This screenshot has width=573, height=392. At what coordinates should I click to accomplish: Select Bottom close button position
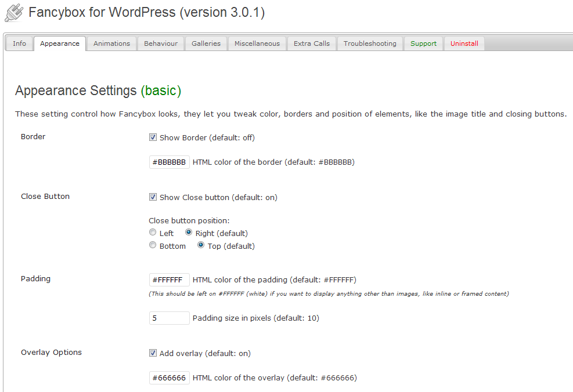pos(153,245)
